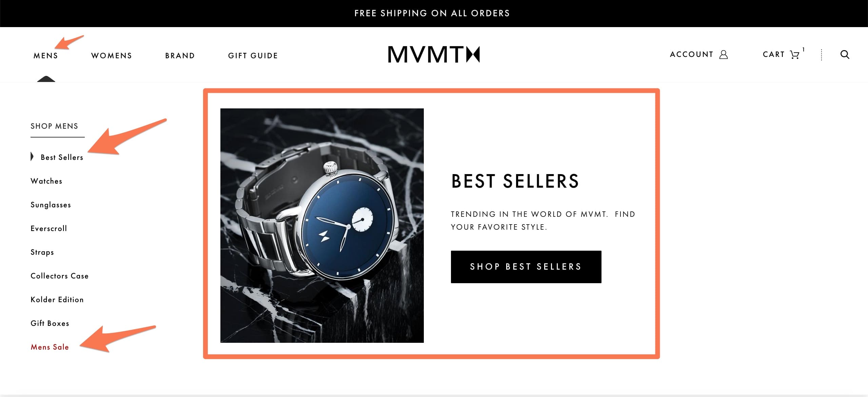
Task: Click the account user icon
Action: click(724, 55)
